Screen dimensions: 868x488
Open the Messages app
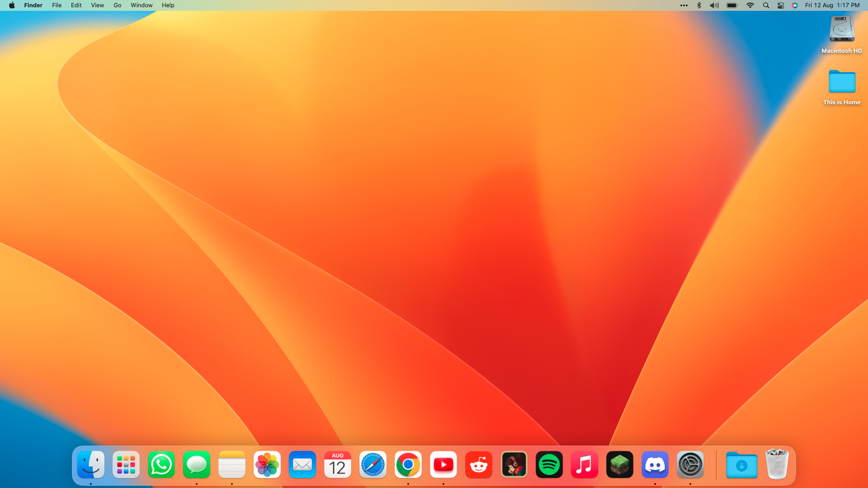[197, 465]
